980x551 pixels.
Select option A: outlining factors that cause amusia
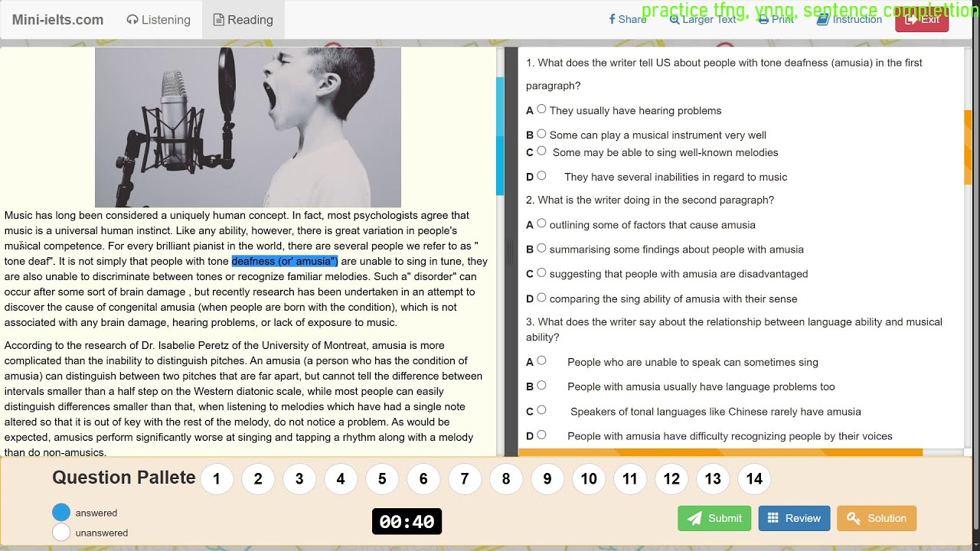click(x=541, y=223)
